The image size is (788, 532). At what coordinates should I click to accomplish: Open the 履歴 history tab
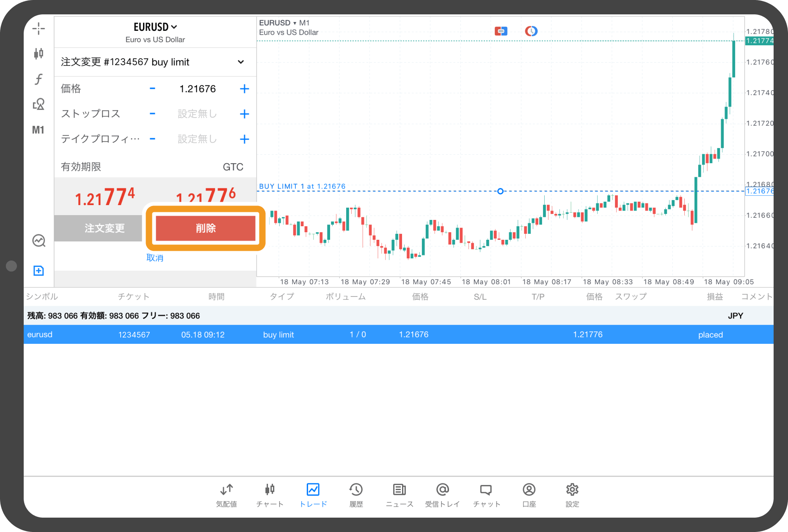(x=356, y=495)
